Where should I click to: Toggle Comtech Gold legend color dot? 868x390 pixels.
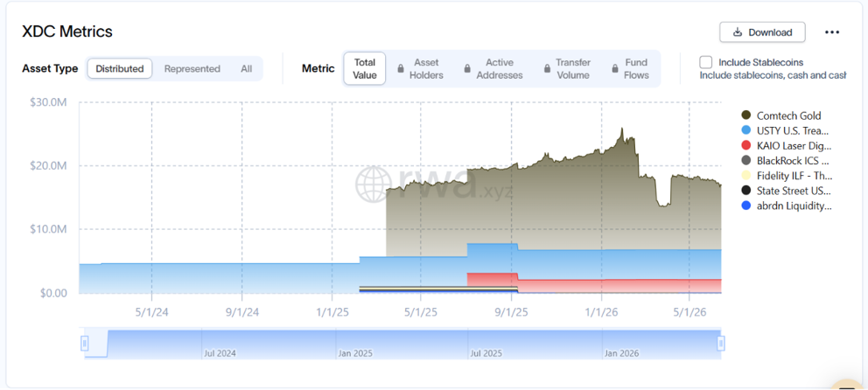745,115
